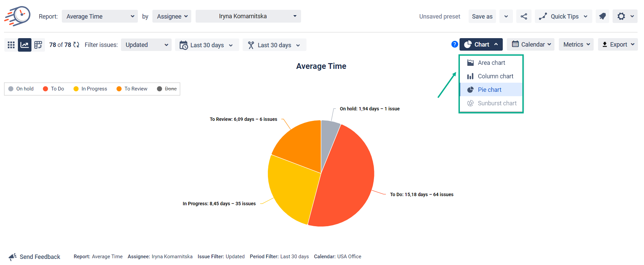Click the Save as button
This screenshot has width=644, height=265.
click(482, 17)
